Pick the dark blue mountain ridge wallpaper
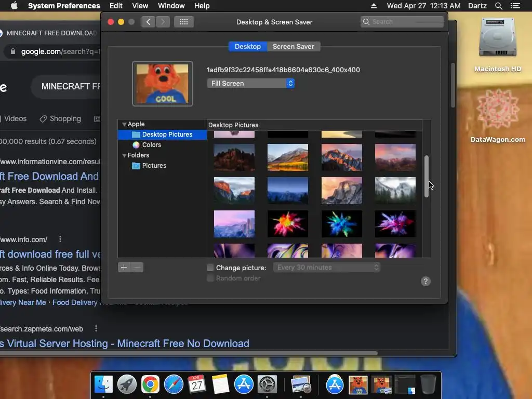 (288, 191)
